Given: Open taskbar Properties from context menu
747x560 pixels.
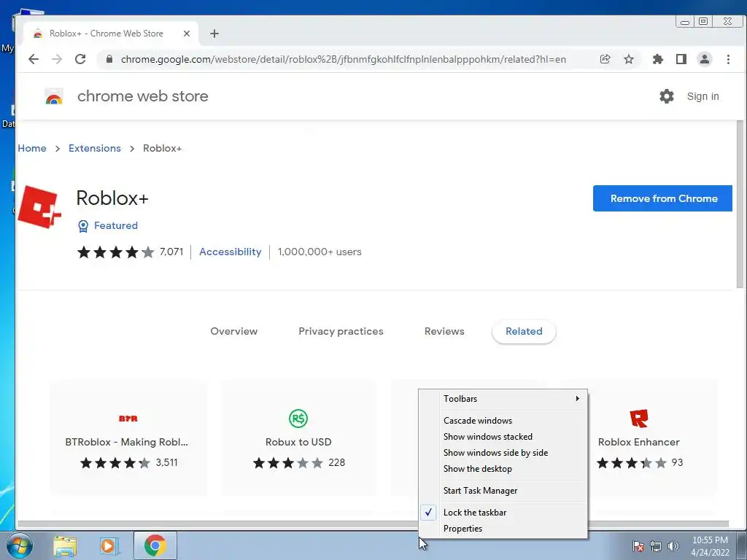Looking at the screenshot, I should coord(503,529).
